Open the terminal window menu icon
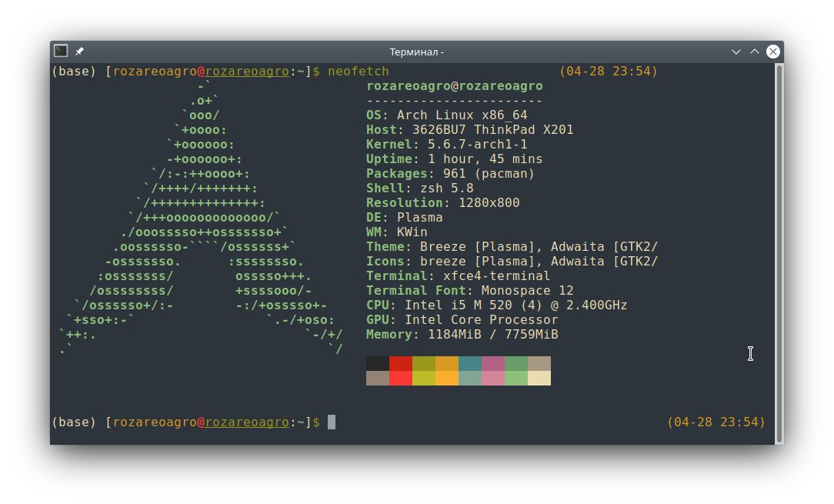The width and height of the screenshot is (834, 504). [61, 51]
